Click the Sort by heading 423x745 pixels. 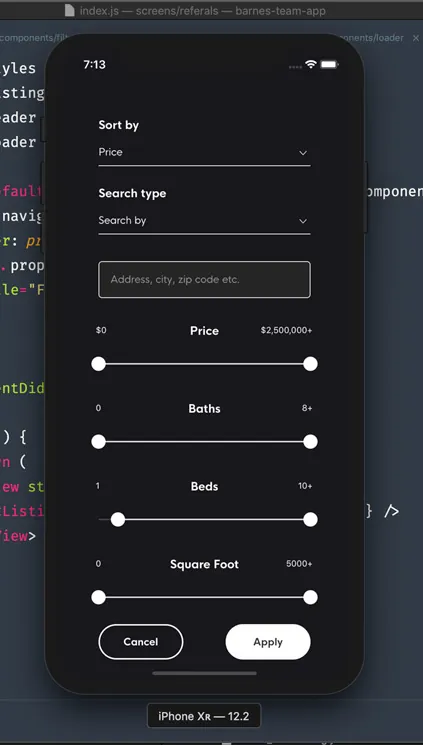click(118, 125)
